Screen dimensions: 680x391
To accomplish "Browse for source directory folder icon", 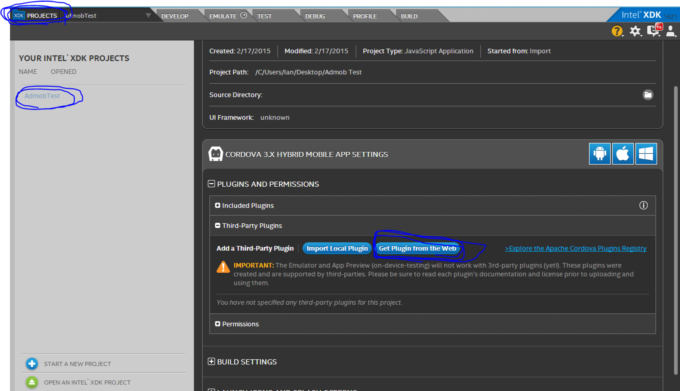I will click(648, 95).
